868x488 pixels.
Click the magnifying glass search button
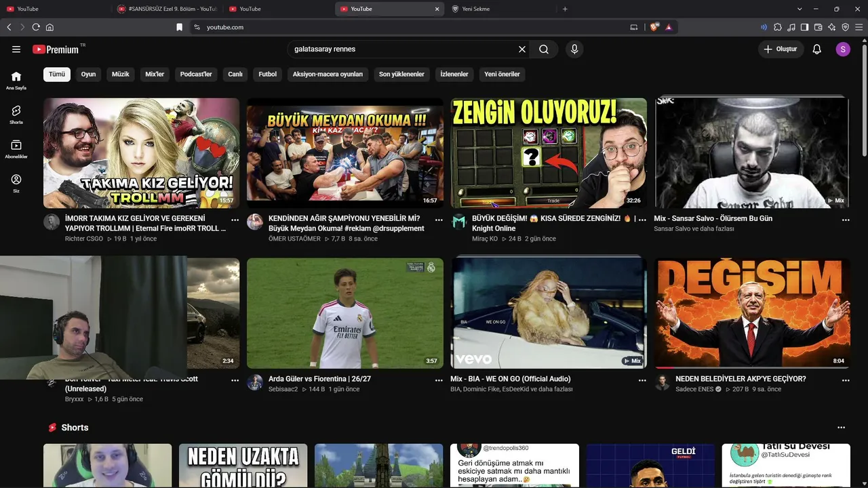coord(544,49)
